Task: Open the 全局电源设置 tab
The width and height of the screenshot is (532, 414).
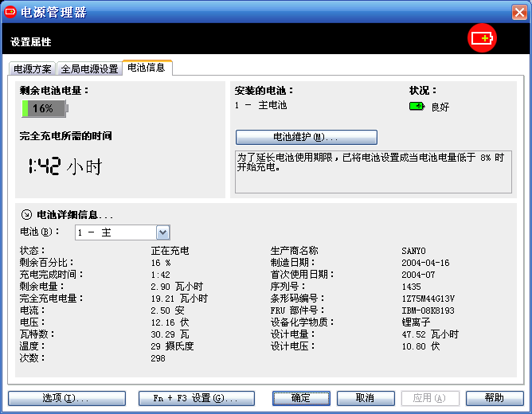Action: point(89,69)
